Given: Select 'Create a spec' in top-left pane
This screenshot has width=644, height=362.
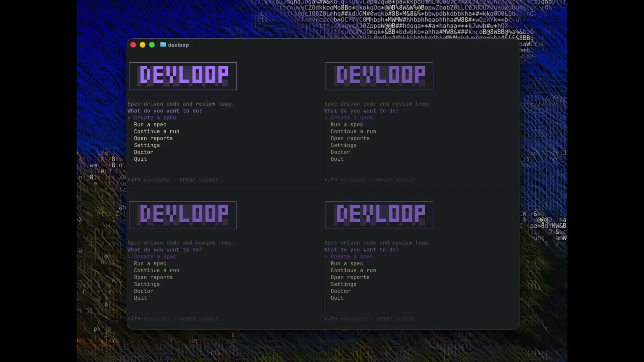Looking at the screenshot, I should (155, 118).
